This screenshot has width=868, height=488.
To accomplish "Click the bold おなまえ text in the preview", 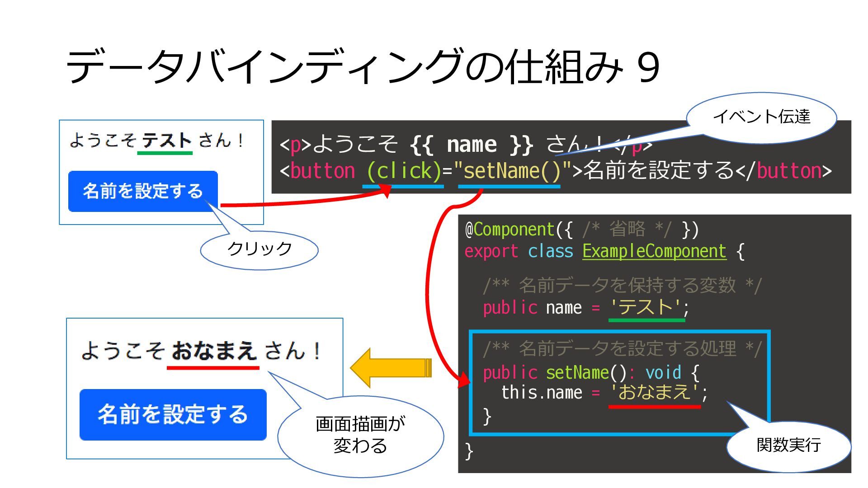I will tap(213, 351).
